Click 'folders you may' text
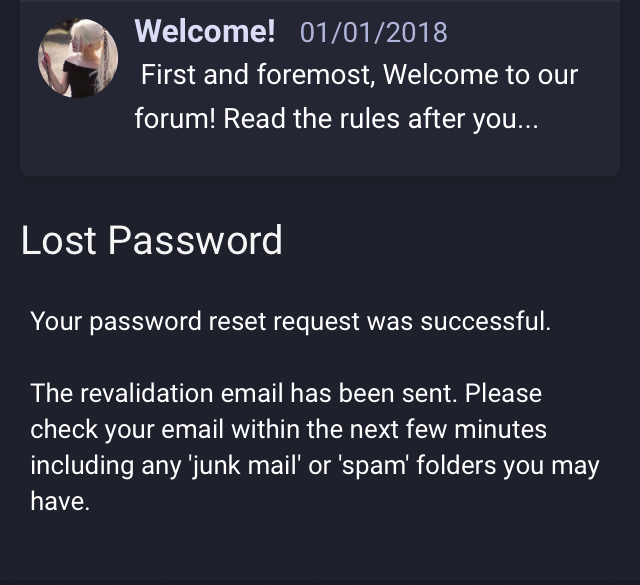The width and height of the screenshot is (640, 585). pos(508,466)
